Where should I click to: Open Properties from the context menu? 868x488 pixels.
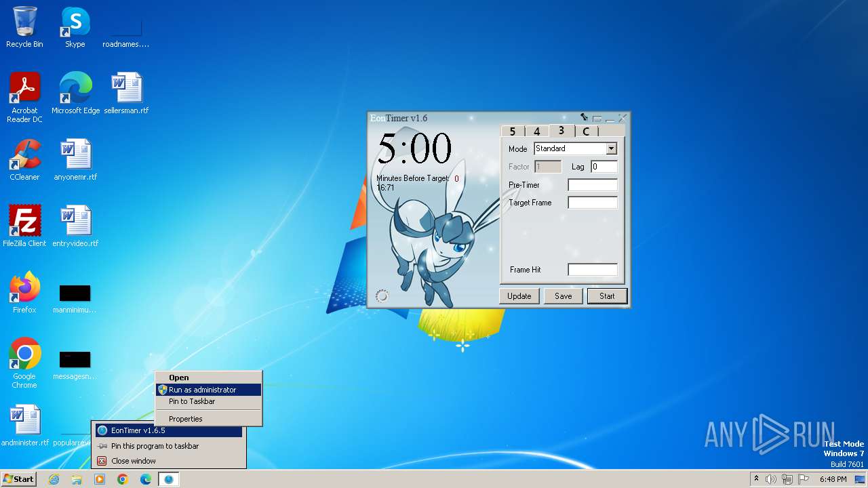tap(208, 419)
